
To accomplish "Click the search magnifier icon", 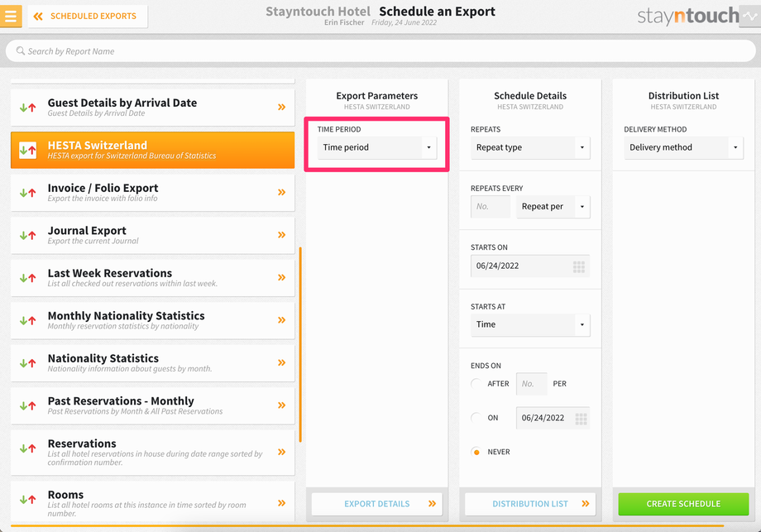I will click(21, 51).
